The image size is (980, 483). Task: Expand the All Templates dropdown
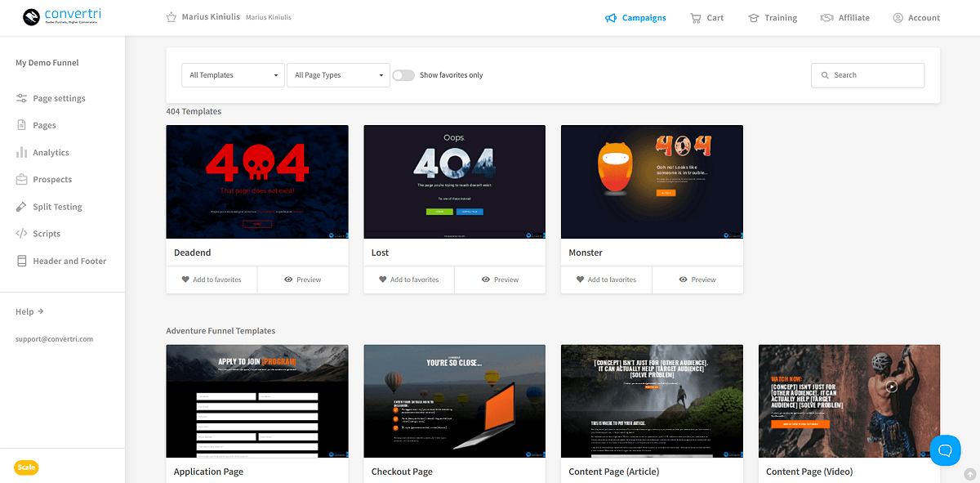click(x=233, y=75)
